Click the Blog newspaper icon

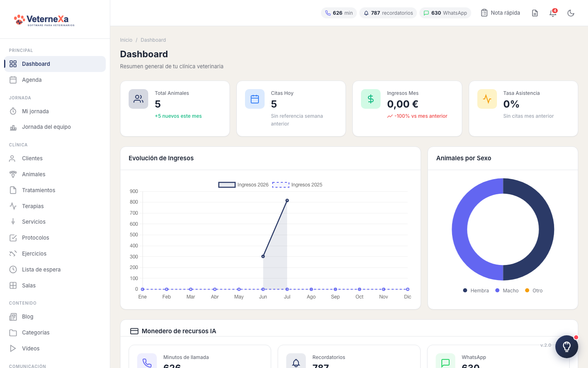(13, 316)
